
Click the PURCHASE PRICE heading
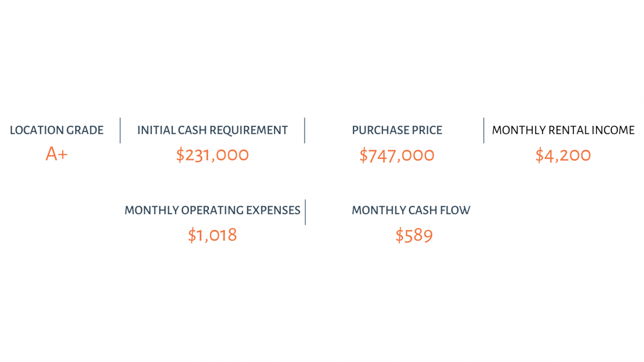(397, 130)
